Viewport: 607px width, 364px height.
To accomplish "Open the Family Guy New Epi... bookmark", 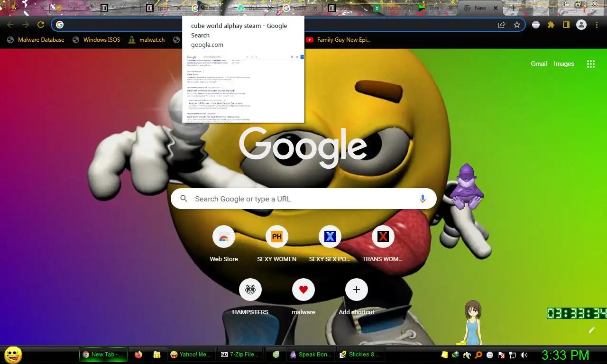I will pos(338,40).
